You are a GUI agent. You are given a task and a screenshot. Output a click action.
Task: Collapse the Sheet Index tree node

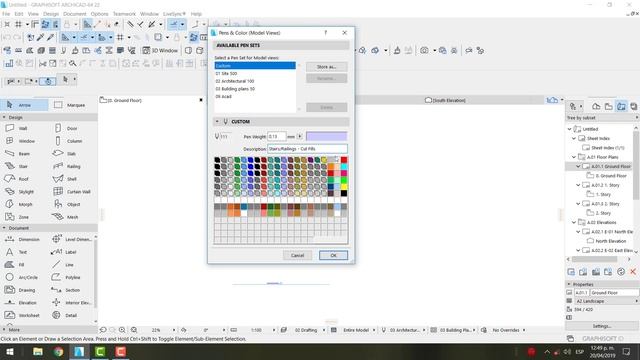click(x=574, y=138)
